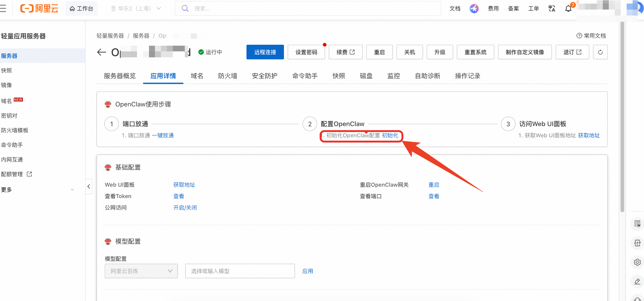Click 服务器 breadcrumb
The image size is (644, 301).
(141, 36)
